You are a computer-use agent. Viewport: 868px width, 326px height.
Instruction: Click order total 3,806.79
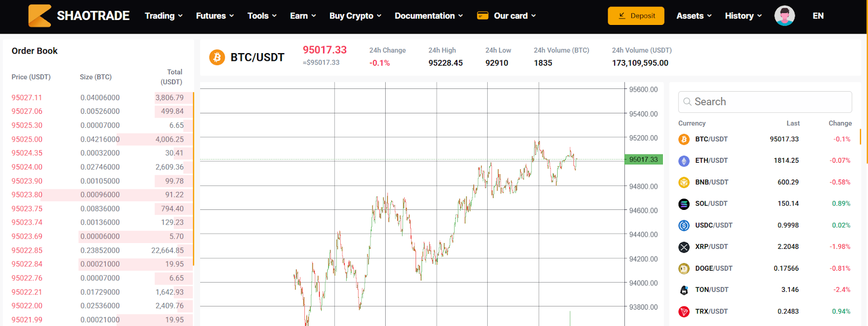click(169, 98)
